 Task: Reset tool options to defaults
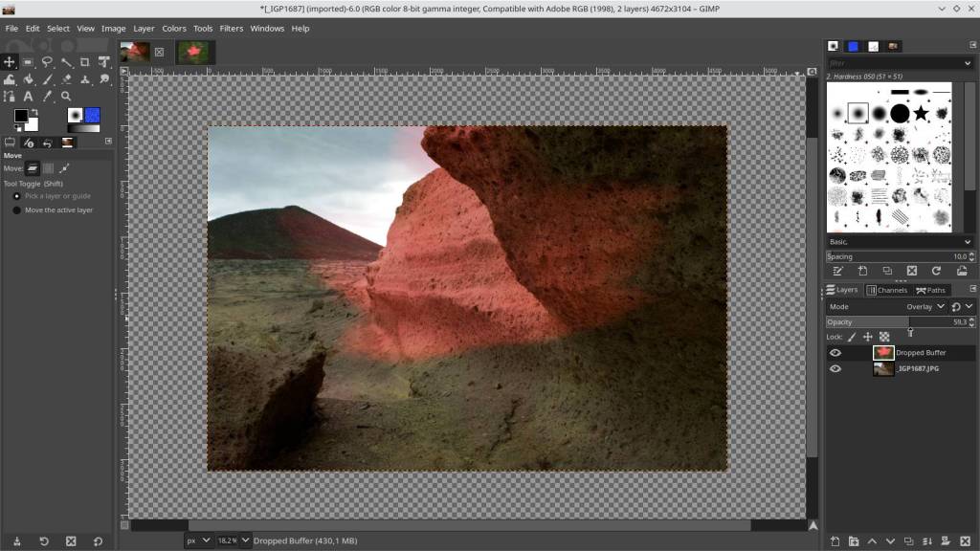tap(99, 541)
